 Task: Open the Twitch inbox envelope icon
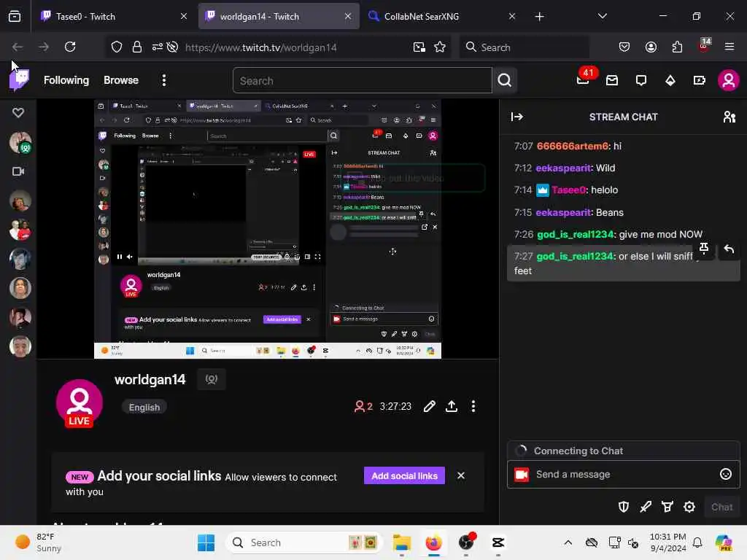pos(612,80)
